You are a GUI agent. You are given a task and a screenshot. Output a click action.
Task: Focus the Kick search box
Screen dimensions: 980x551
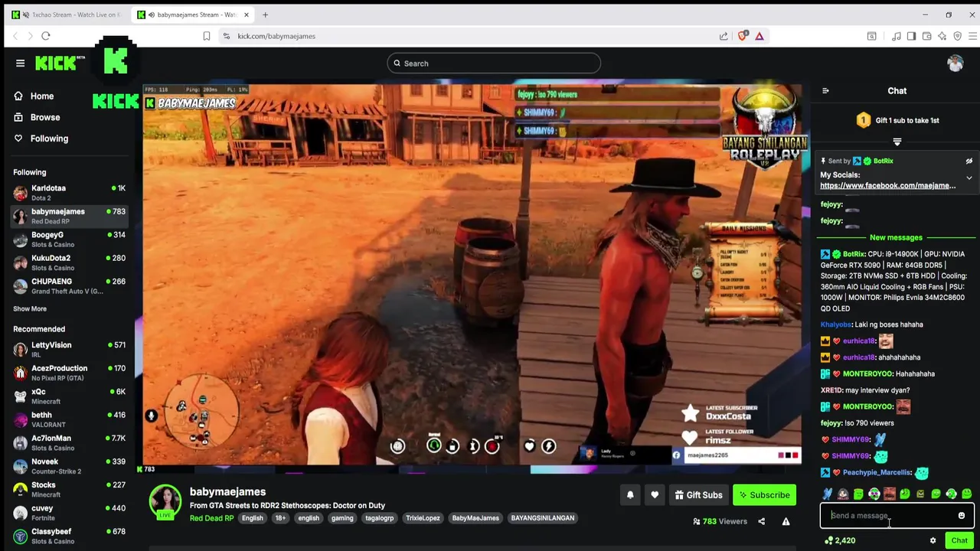pyautogui.click(x=494, y=64)
